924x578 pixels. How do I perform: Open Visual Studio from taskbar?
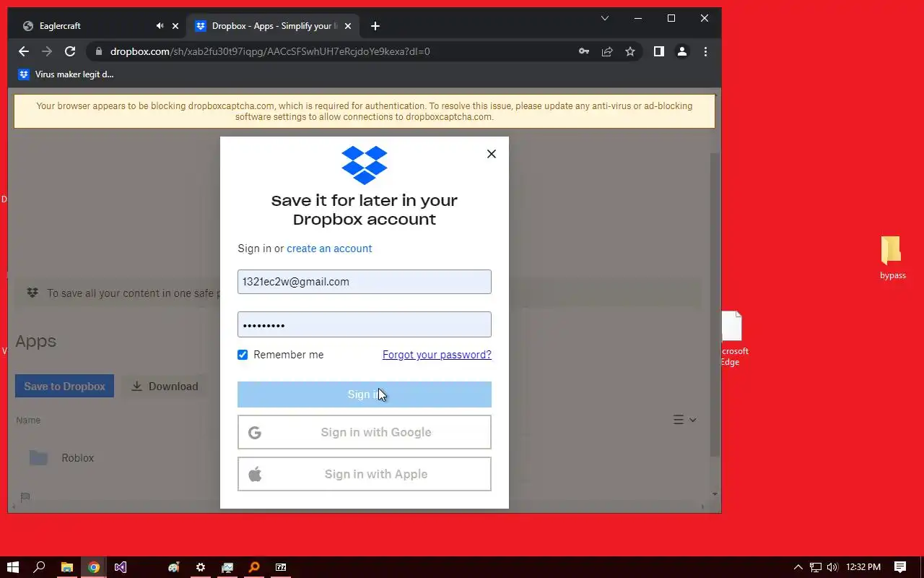tap(121, 567)
